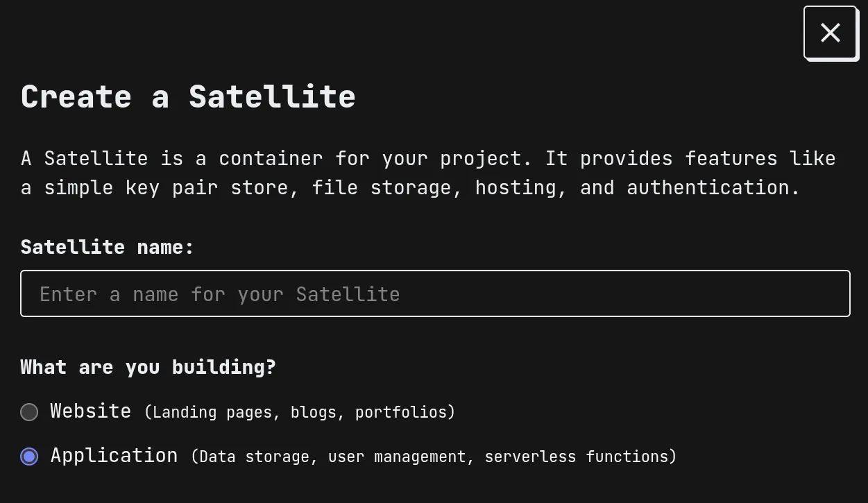Focus the Satellite name input field
This screenshot has height=503, width=868.
(x=435, y=293)
